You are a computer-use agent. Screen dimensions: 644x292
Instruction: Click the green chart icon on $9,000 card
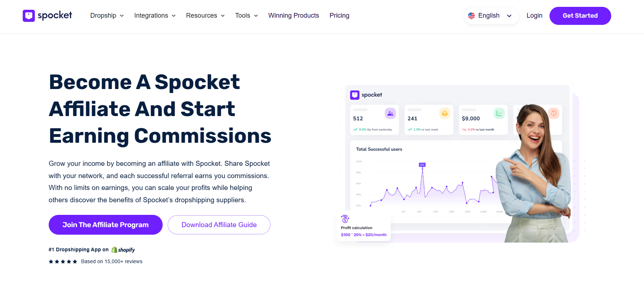click(x=499, y=114)
